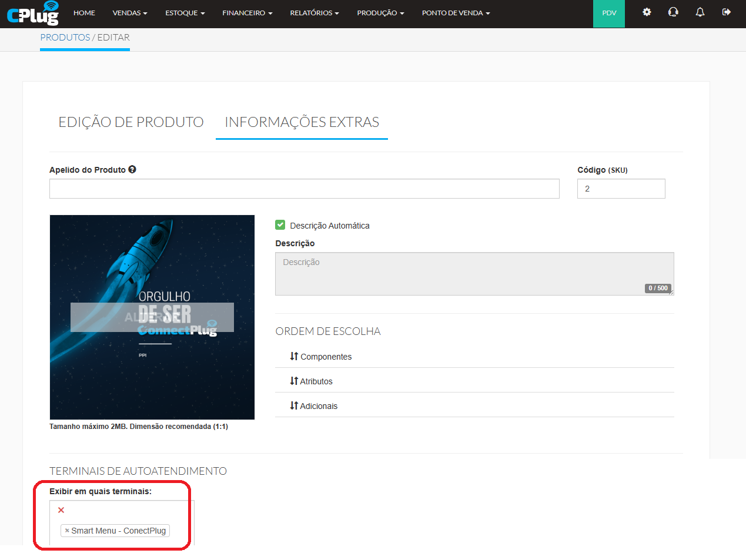Remove the Smart Menu - ConectPlug tag
The width and height of the screenshot is (746, 560).
click(x=67, y=531)
